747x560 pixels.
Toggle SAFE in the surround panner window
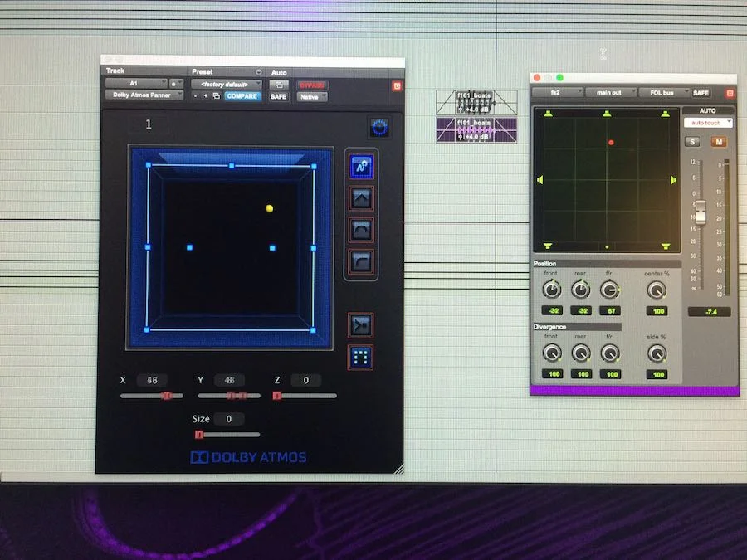pos(701,93)
